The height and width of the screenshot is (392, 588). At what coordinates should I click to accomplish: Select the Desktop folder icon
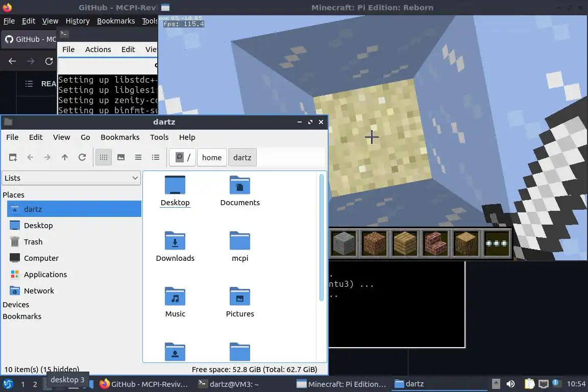pyautogui.click(x=175, y=191)
